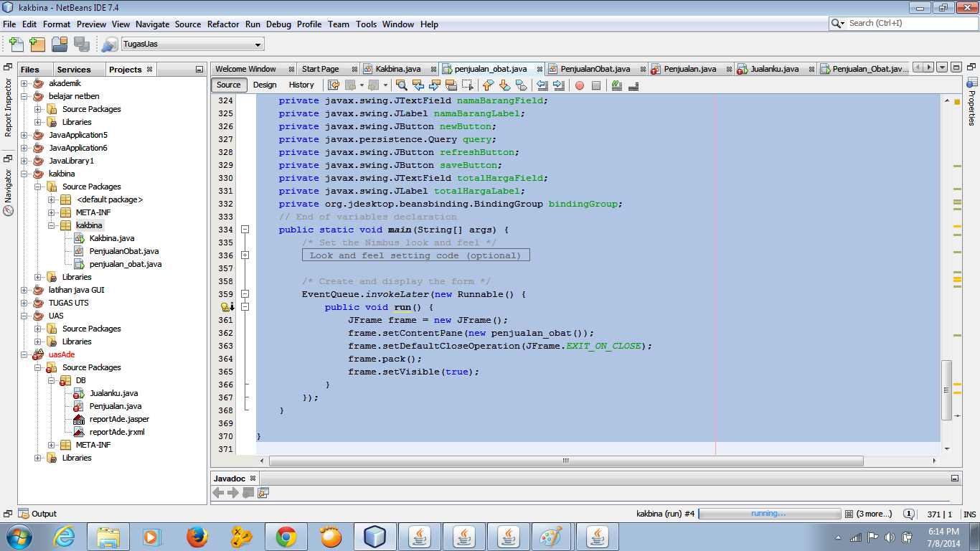Open the Debug menu
Screen dimensions: 980x551
(x=278, y=24)
